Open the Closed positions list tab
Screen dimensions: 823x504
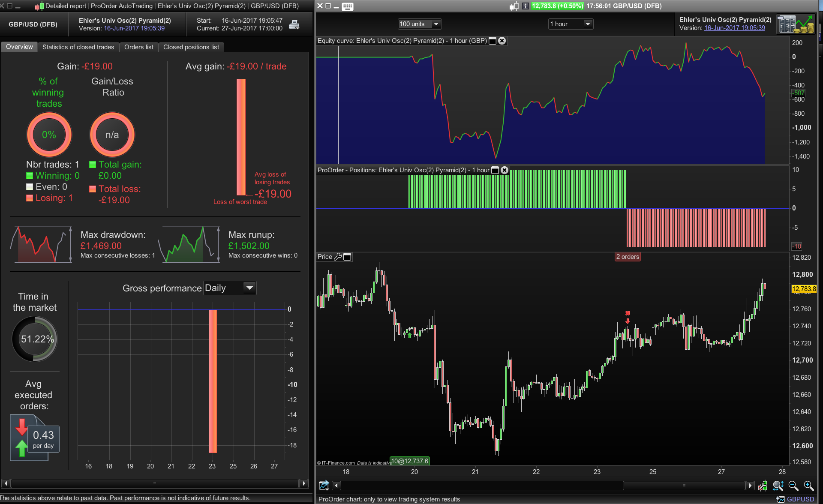(x=191, y=47)
